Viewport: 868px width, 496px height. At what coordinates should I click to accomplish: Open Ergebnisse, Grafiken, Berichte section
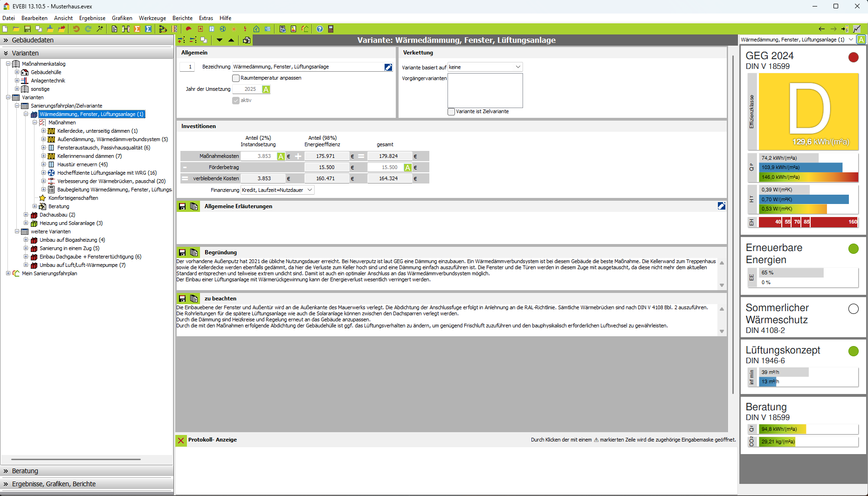(x=54, y=484)
